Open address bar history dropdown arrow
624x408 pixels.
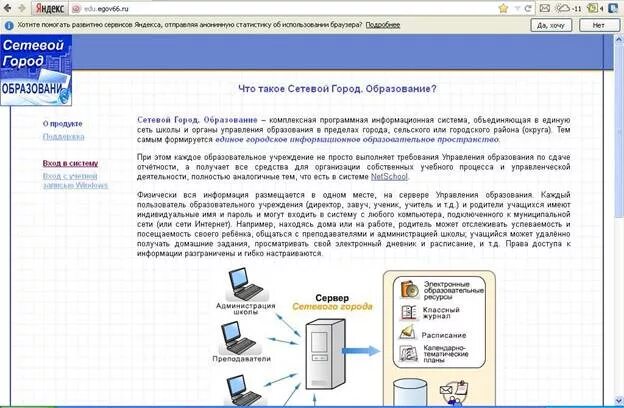point(517,8)
